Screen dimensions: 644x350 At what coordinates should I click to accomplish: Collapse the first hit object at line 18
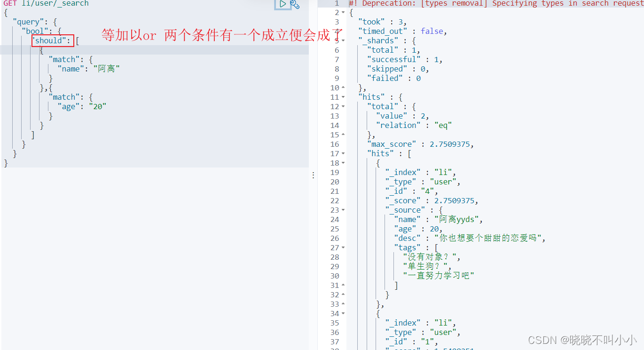click(x=343, y=163)
